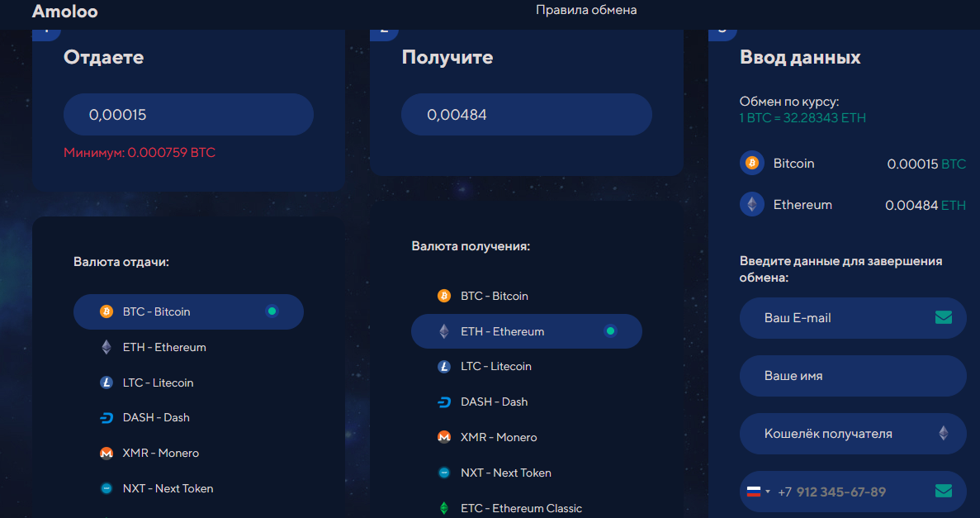
Task: Select DASH - Dash as currency to send
Action: (188, 418)
